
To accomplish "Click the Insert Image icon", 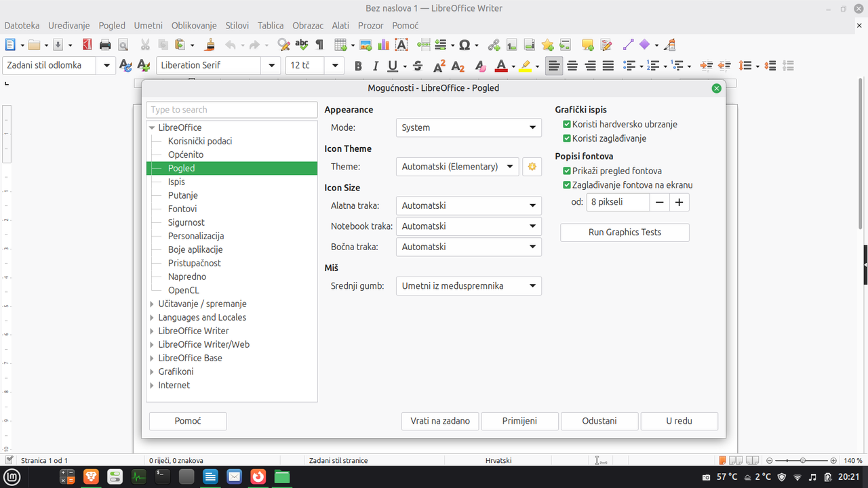I will point(366,45).
